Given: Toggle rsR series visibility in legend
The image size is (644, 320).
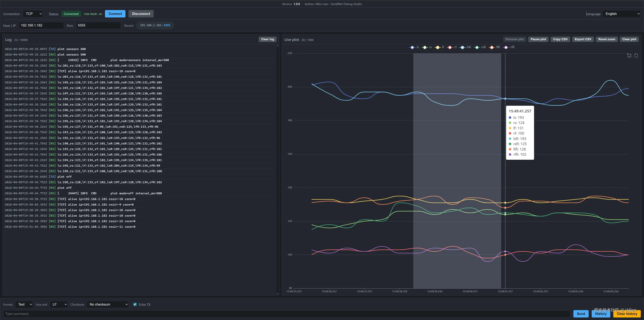Looking at the screenshot, I should coord(477,47).
